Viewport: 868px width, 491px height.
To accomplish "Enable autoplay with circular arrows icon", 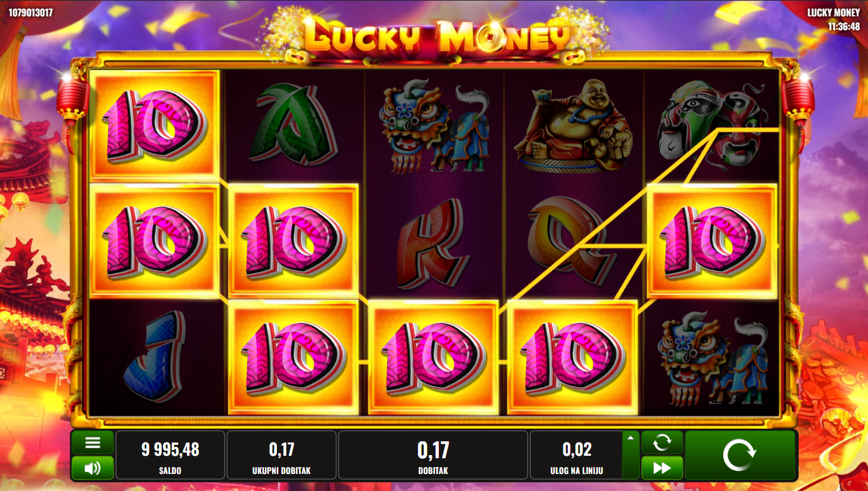I will click(662, 443).
